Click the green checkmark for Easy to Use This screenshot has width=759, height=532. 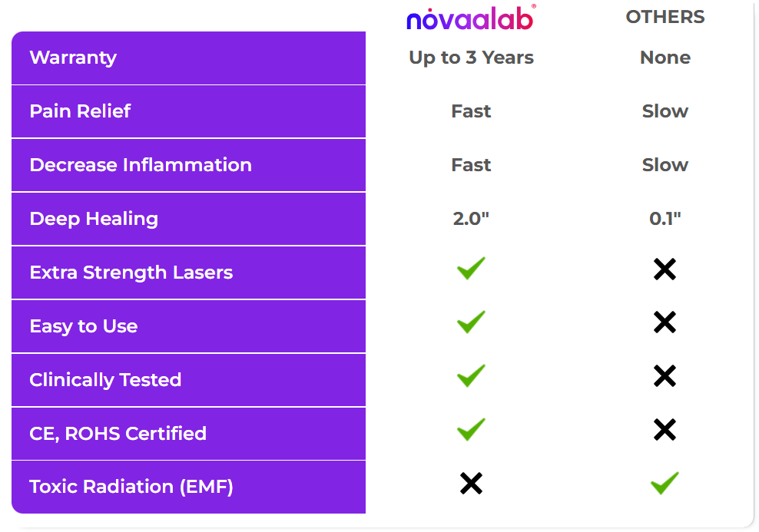[471, 322]
